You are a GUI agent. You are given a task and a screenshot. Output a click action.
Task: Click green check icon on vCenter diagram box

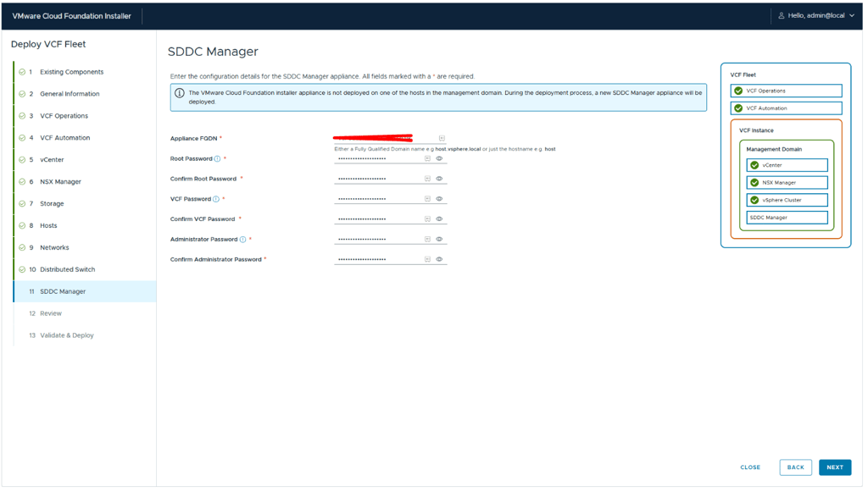point(754,165)
